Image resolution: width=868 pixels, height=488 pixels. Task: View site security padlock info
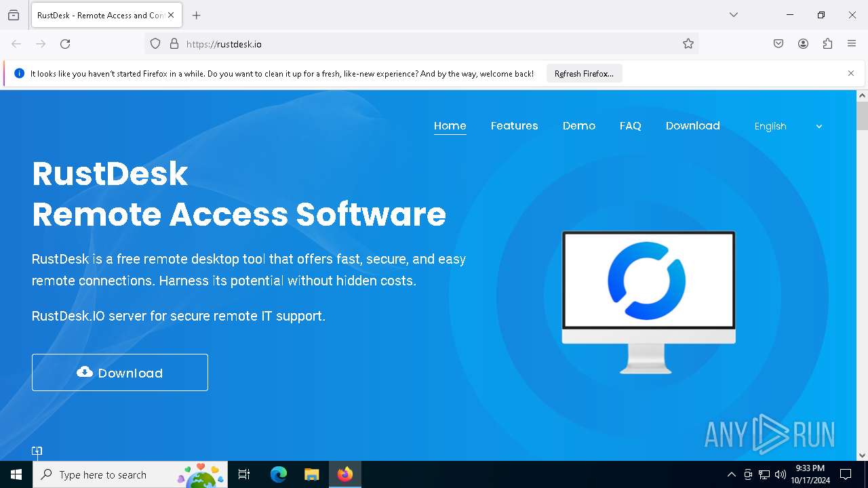[174, 44]
